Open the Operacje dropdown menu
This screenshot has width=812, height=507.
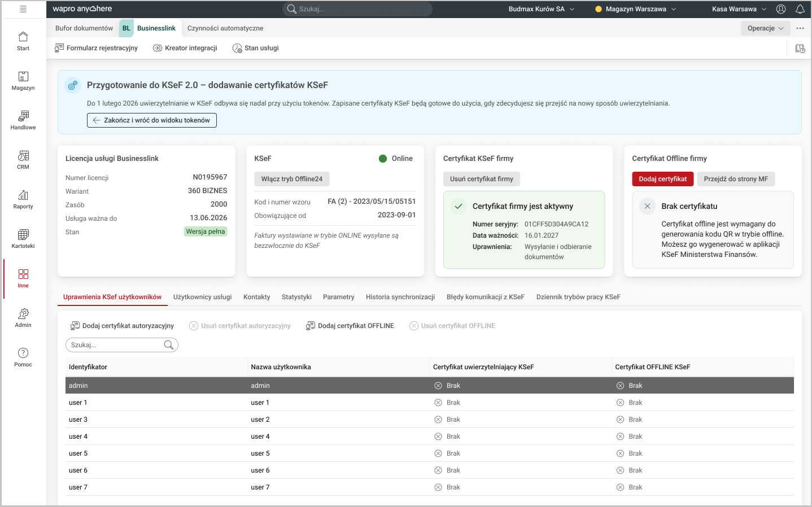[x=765, y=28]
